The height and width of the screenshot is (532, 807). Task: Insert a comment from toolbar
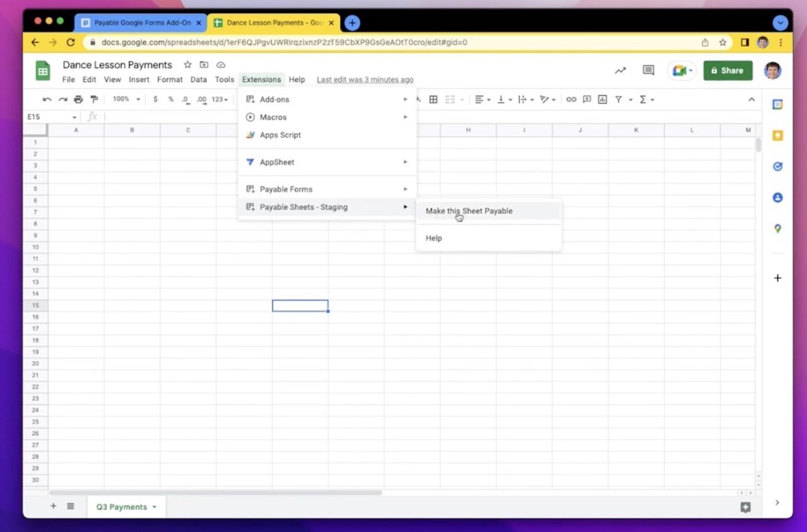pos(587,99)
